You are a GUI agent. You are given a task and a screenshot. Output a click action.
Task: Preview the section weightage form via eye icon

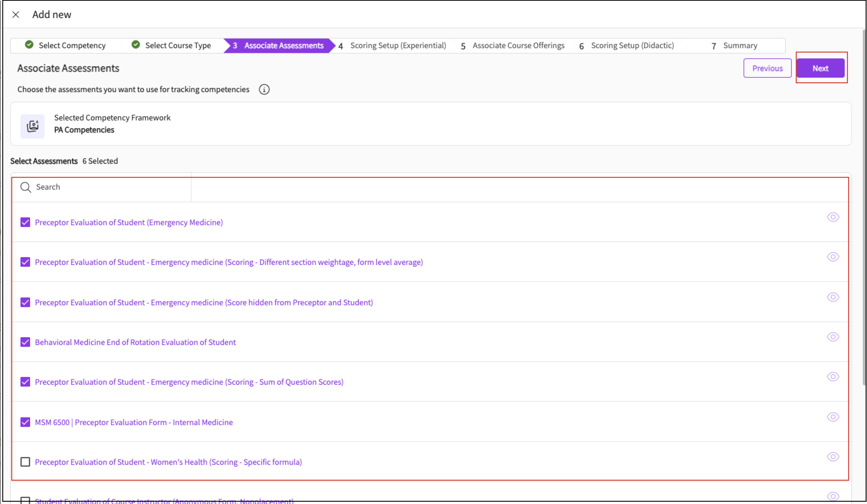coord(833,257)
